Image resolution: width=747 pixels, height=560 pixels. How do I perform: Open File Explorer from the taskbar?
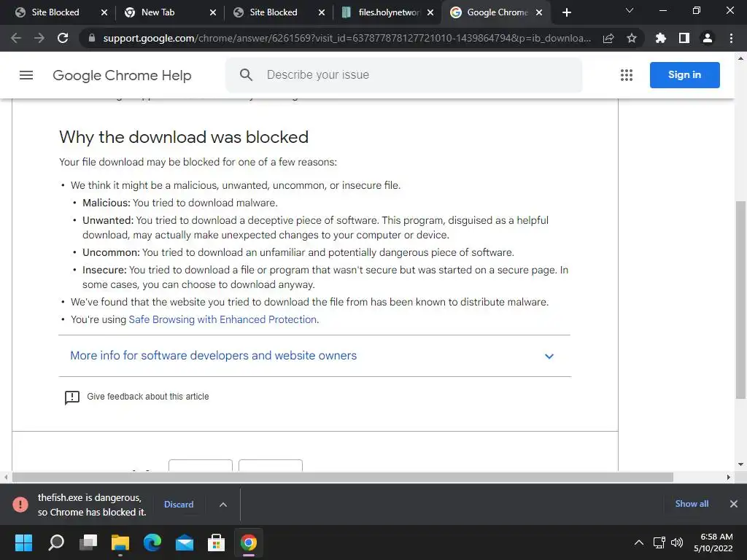(x=120, y=542)
